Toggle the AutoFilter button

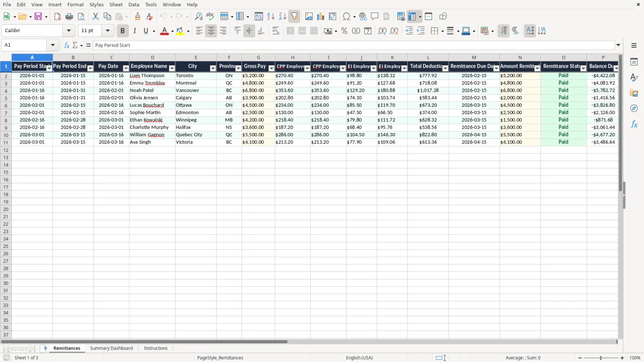[295, 17]
